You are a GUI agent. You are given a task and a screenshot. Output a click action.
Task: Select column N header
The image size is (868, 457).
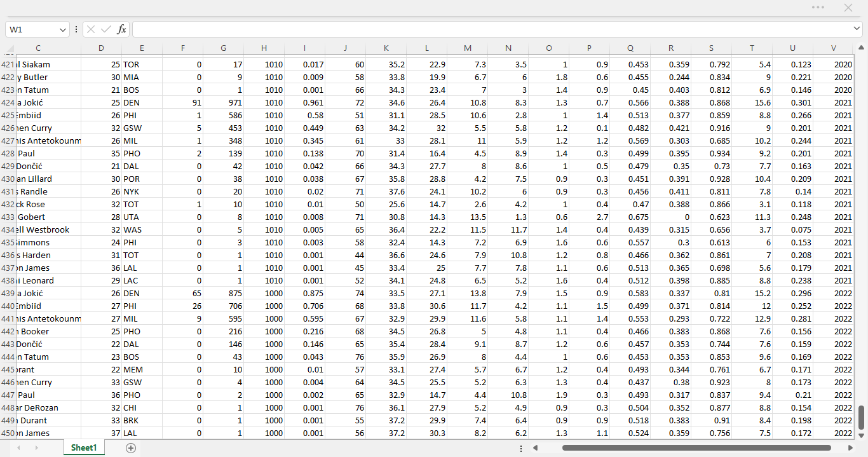pyautogui.click(x=508, y=48)
